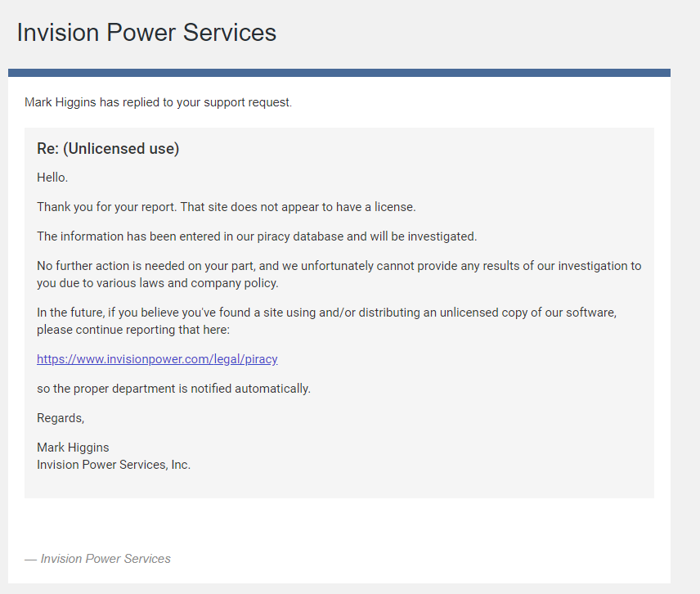Click the "Re: (Unlicensed use)" subject heading
Viewport: 700px width, 594px height.
click(108, 149)
